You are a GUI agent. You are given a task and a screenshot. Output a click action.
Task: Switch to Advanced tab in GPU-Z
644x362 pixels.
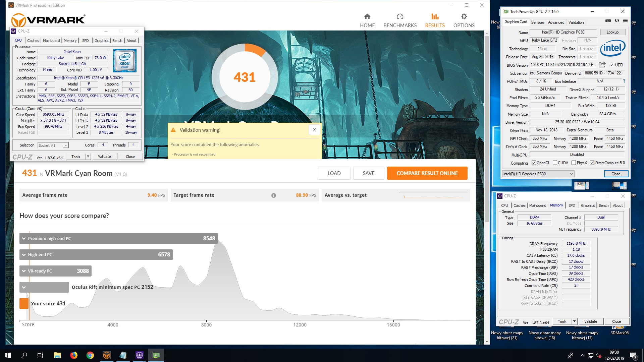(556, 22)
